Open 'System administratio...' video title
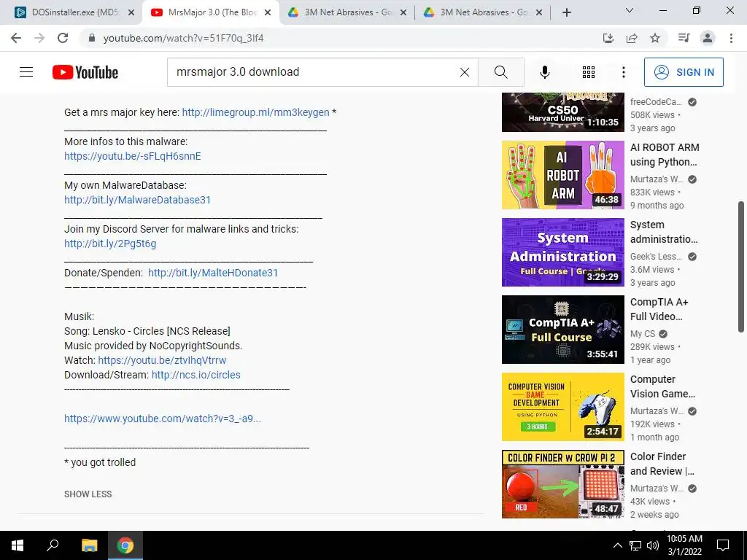The width and height of the screenshot is (747, 560). coord(664,232)
